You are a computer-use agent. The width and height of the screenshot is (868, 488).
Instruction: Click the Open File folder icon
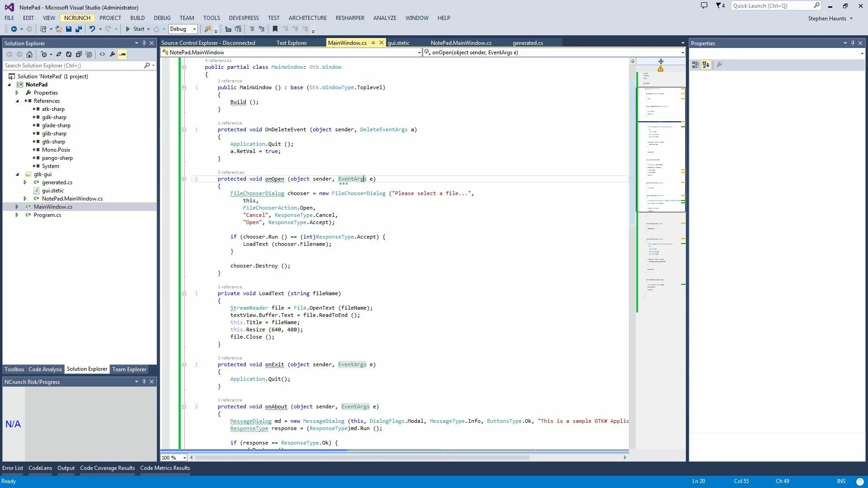pyautogui.click(x=59, y=29)
